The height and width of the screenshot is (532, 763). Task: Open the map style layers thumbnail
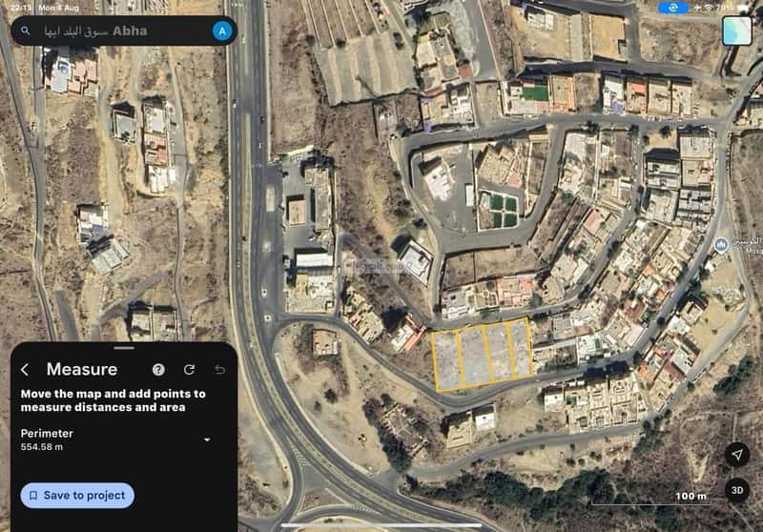[736, 31]
